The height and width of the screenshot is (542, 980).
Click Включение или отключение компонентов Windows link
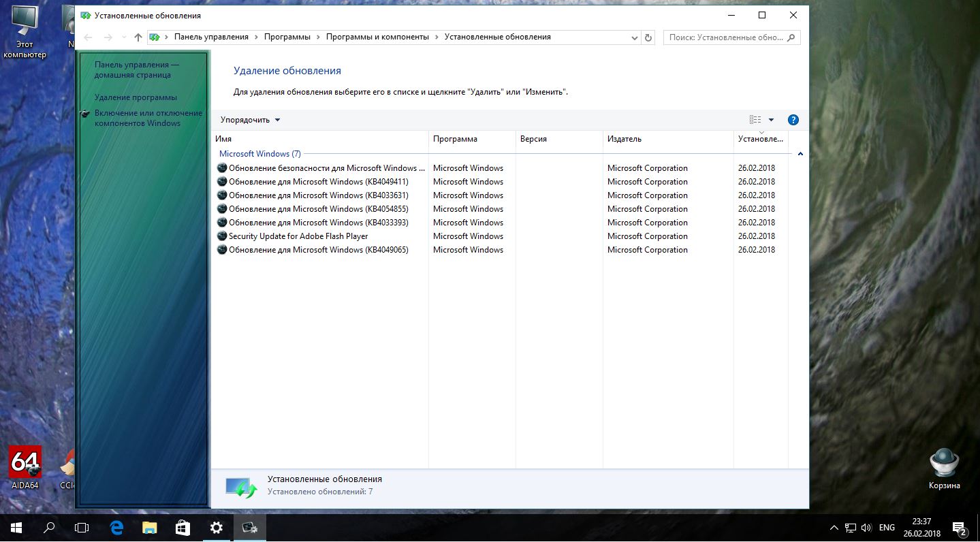(148, 118)
